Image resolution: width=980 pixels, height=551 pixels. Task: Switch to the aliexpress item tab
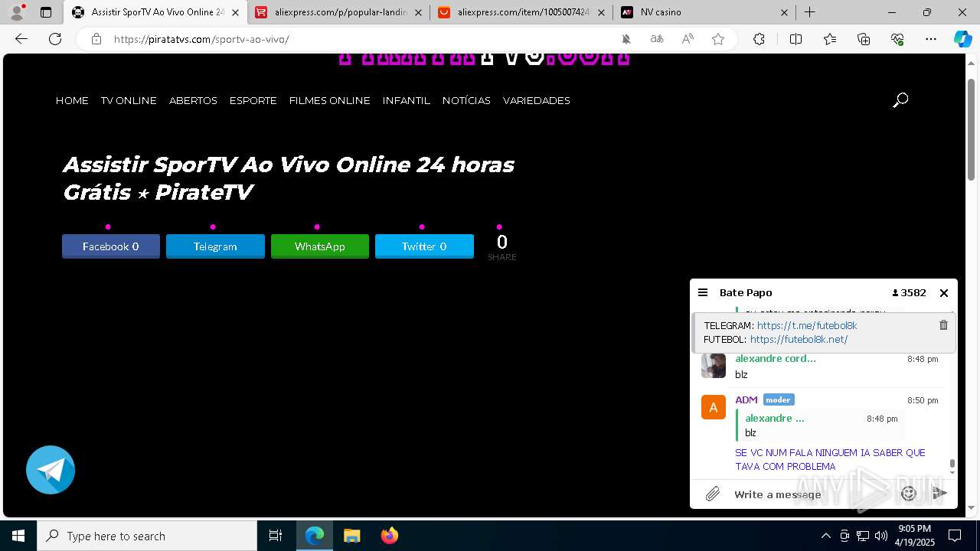click(x=521, y=12)
